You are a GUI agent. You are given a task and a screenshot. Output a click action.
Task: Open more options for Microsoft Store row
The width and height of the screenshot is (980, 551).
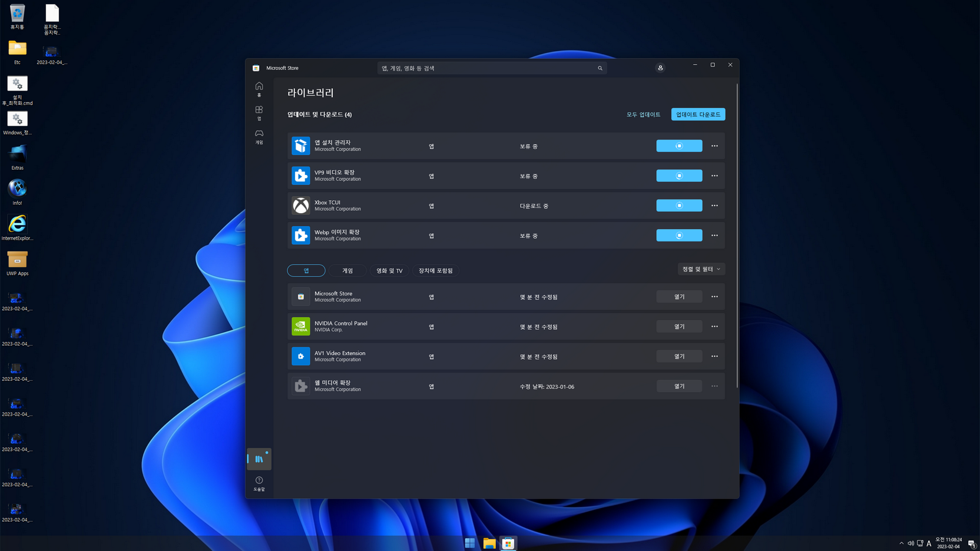[714, 297]
